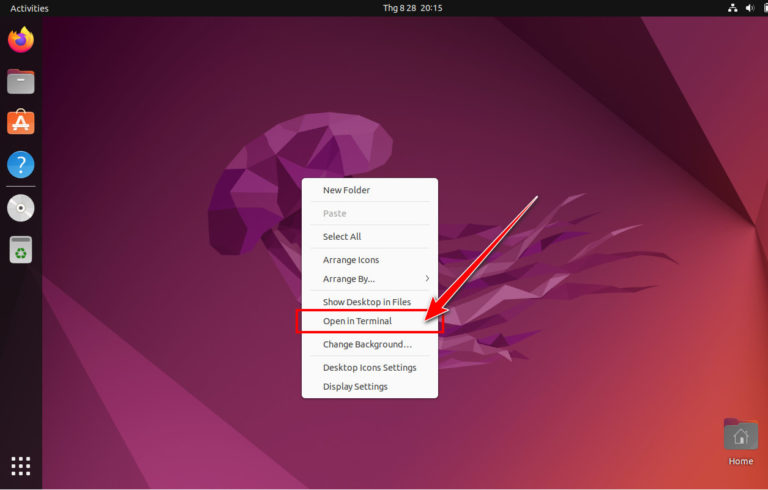Click Select All in context menu
This screenshot has height=490, width=768.
click(x=370, y=237)
